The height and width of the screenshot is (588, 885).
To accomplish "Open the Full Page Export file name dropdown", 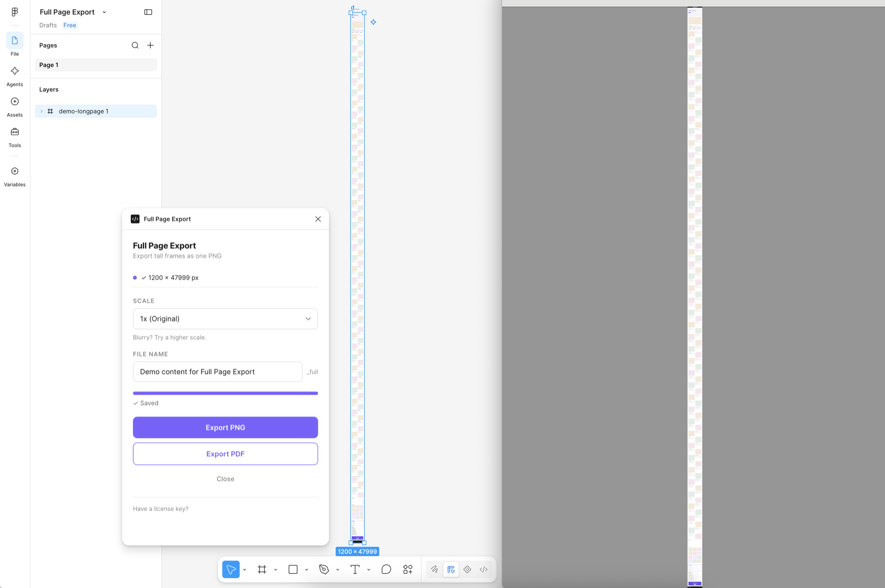I will tap(104, 12).
